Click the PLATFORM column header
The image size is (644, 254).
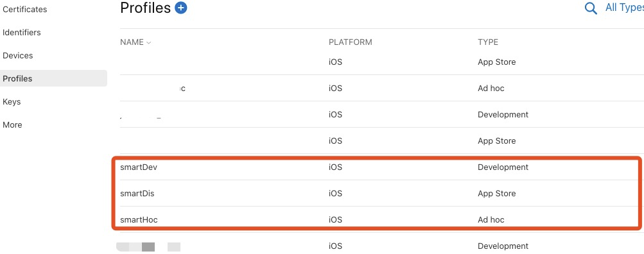point(351,42)
